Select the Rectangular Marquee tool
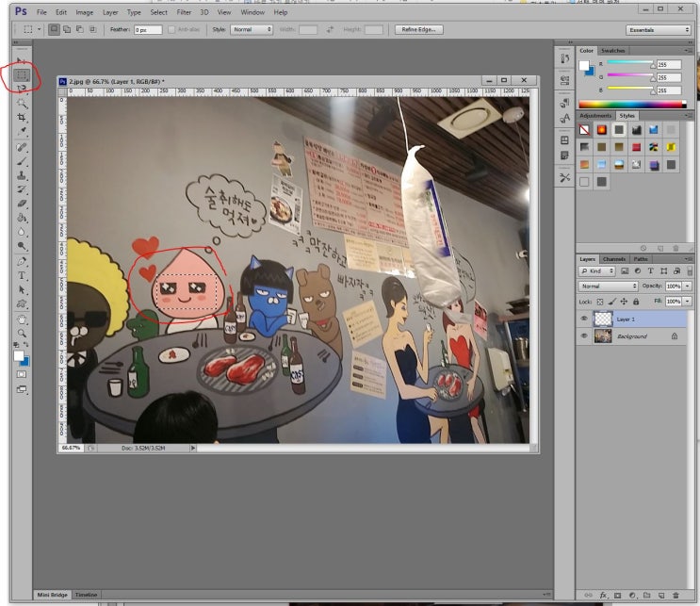700x606 pixels. pyautogui.click(x=22, y=75)
